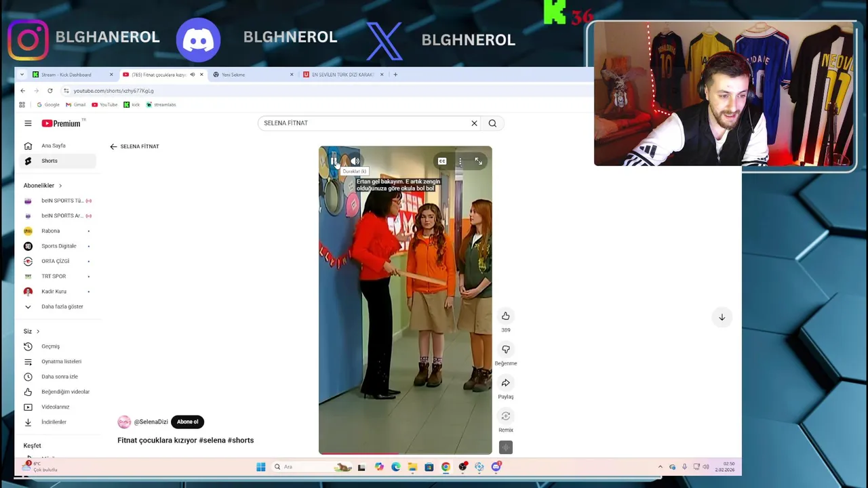Open Discord from the taskbar
Screen dimensions: 868x488
tap(496, 467)
